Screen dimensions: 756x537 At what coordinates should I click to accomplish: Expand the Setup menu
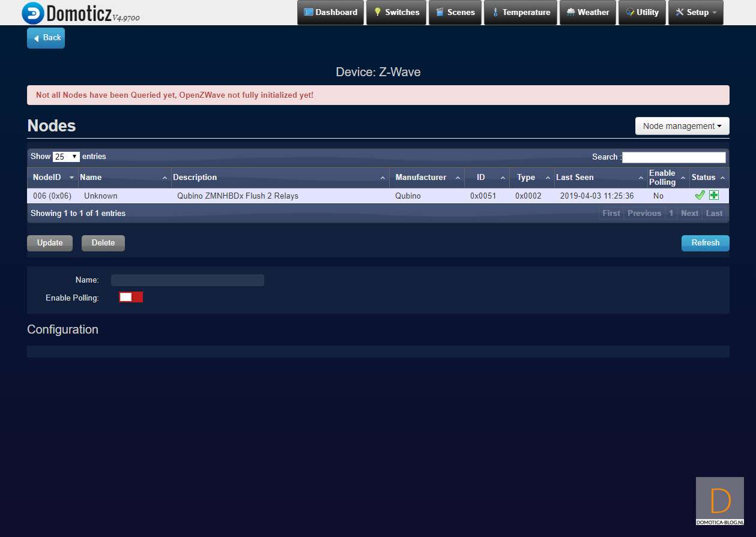pyautogui.click(x=696, y=13)
